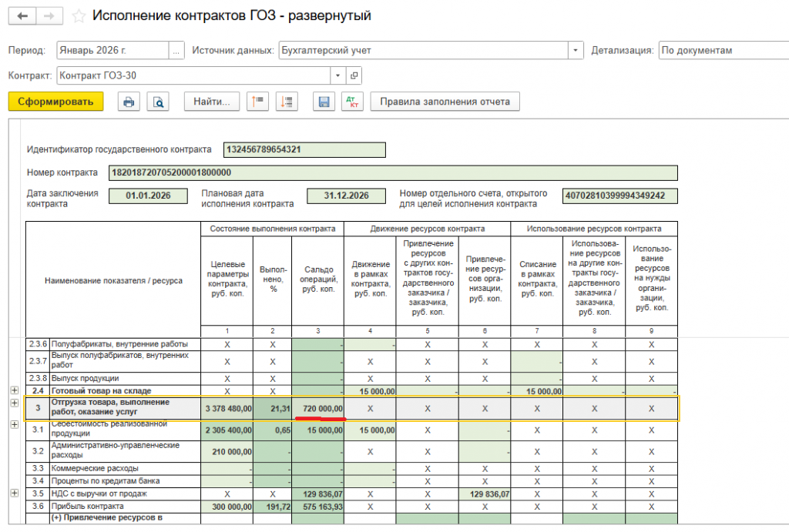Screen dimensions: 789x532
Task: Go forward with the right arrow button
Action: point(49,16)
